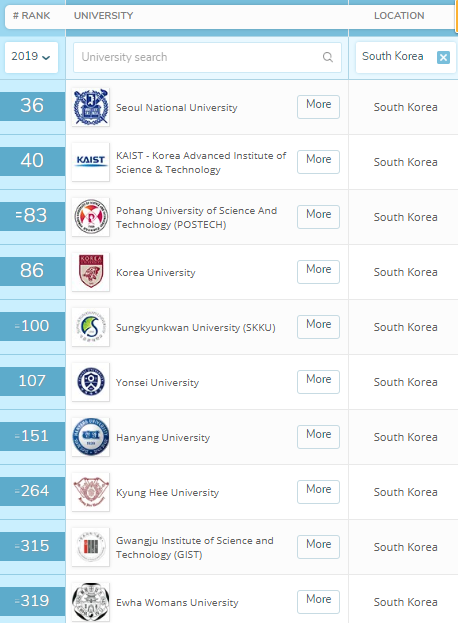Viewport: 458px width, 623px height.
Task: Sort by the # RANK column header
Action: point(31,15)
